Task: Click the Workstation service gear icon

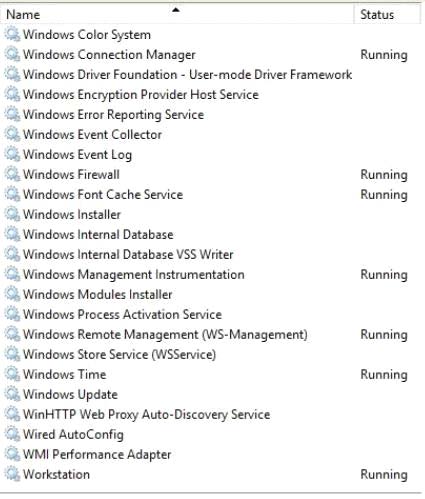Action: tap(12, 474)
